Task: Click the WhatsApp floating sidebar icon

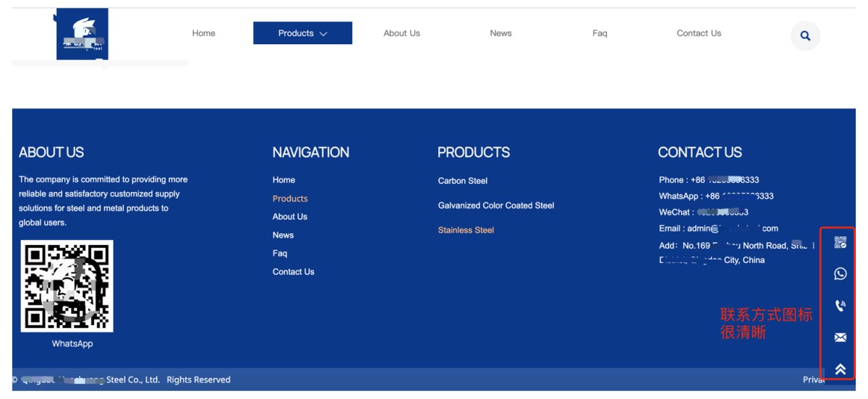Action: (840, 274)
